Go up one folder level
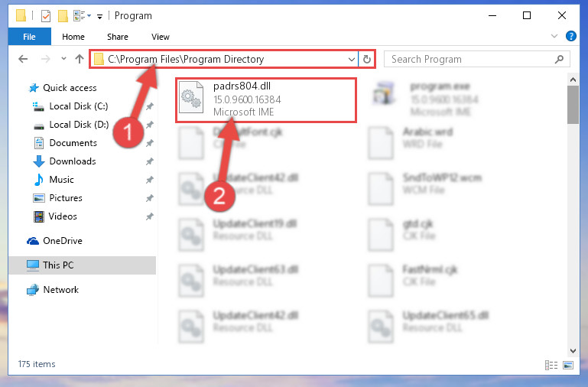Screen dimensions: 588x387 (x=79, y=59)
